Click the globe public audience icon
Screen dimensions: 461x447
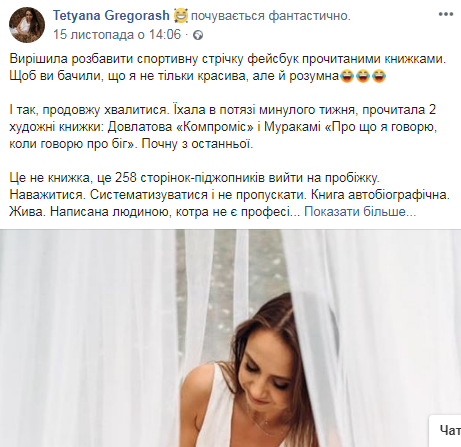tap(198, 35)
